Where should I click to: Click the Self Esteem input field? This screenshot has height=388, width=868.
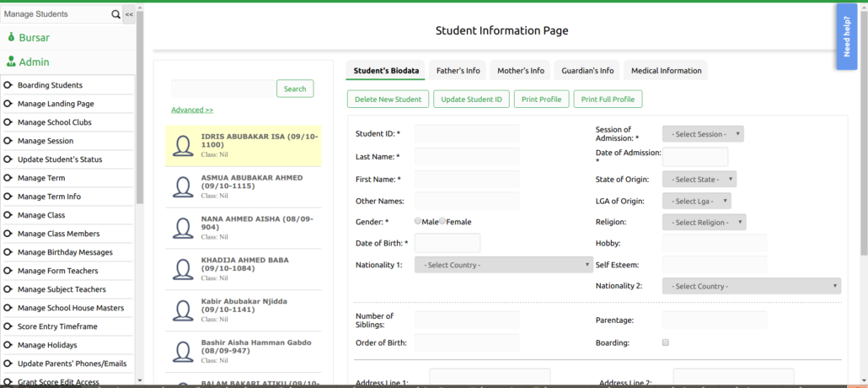715,265
